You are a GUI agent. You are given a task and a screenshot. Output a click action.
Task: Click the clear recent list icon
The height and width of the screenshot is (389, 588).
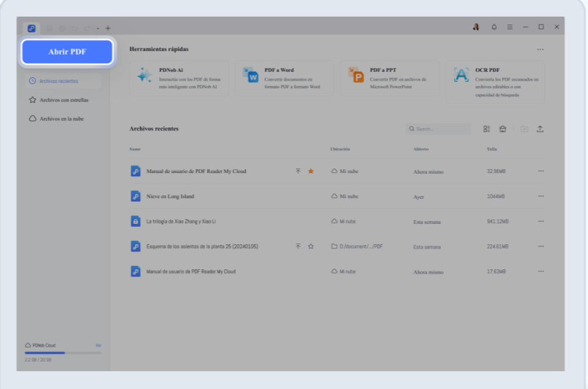coord(503,129)
